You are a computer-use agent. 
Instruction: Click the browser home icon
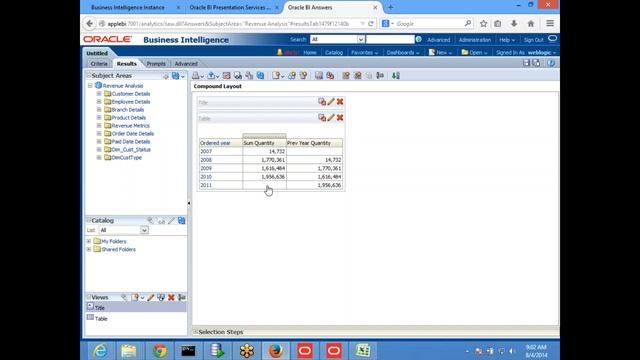click(x=531, y=24)
